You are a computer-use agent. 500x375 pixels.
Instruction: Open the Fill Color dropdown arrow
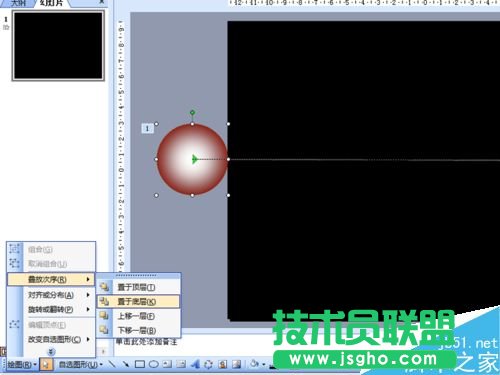[263, 364]
